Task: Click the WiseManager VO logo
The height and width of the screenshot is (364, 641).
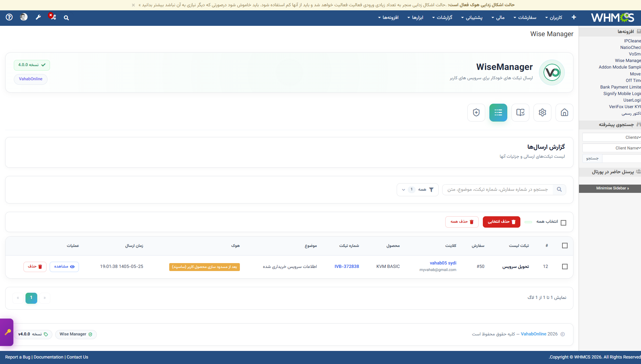Action: pyautogui.click(x=552, y=72)
